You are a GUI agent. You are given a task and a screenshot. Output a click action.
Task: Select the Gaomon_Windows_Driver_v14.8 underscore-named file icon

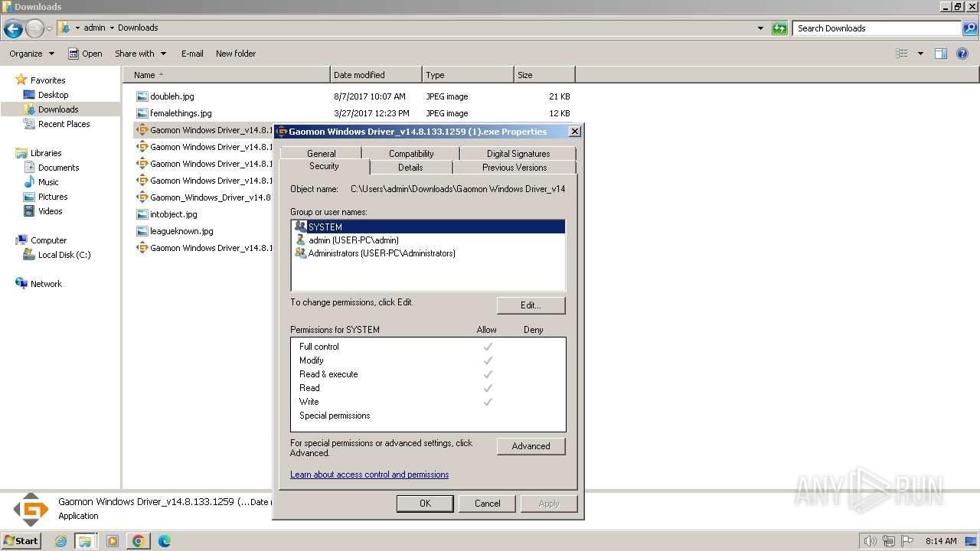tap(142, 197)
